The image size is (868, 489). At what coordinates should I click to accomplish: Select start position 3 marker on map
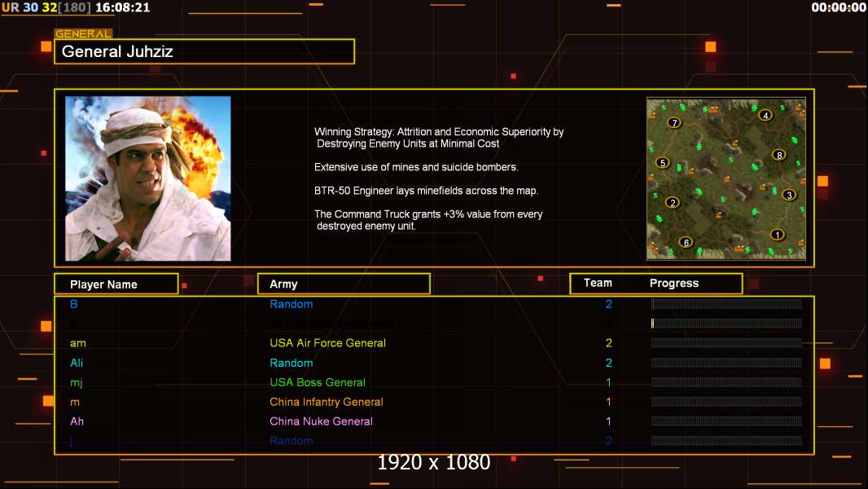click(x=789, y=195)
